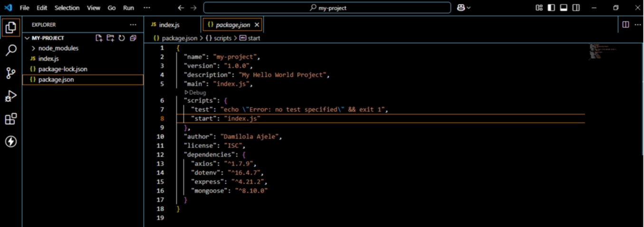Open the Extensions view
Screen dimensions: 644x227
(x=10, y=119)
